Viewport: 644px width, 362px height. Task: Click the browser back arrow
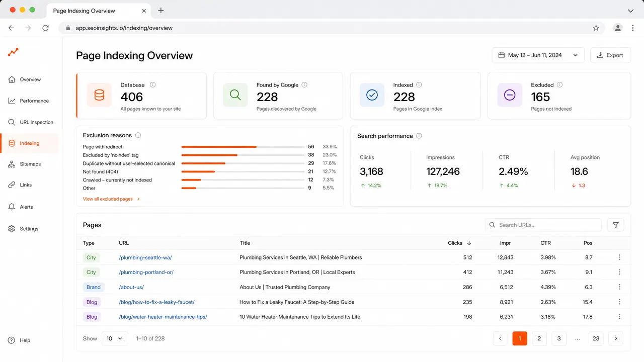tap(11, 28)
